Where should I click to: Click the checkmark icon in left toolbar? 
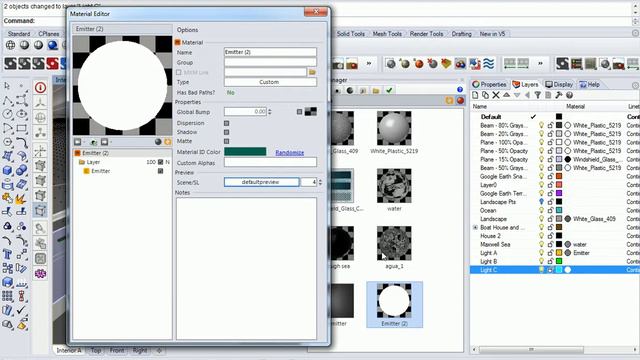[21, 309]
